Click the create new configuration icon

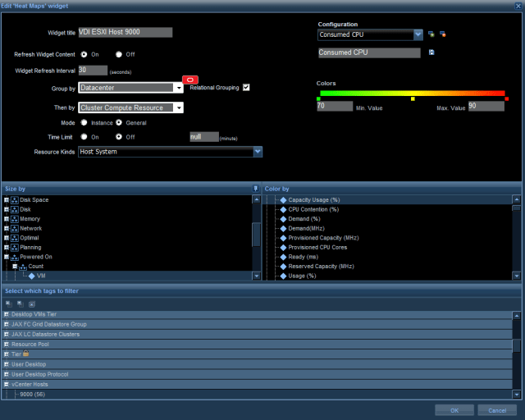click(431, 34)
